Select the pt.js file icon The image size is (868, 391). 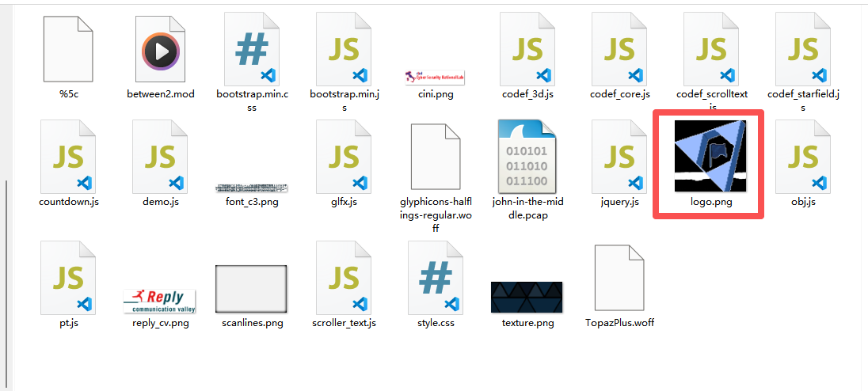(68, 278)
